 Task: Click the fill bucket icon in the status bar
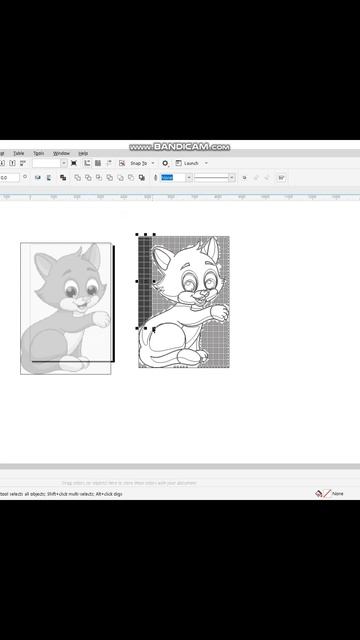pyautogui.click(x=319, y=494)
